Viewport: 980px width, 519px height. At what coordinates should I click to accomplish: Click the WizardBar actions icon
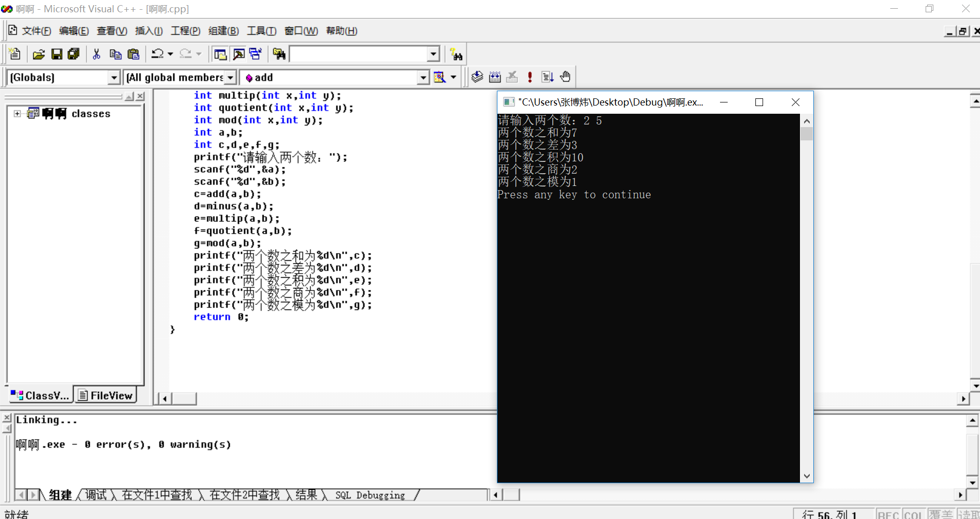(x=439, y=77)
